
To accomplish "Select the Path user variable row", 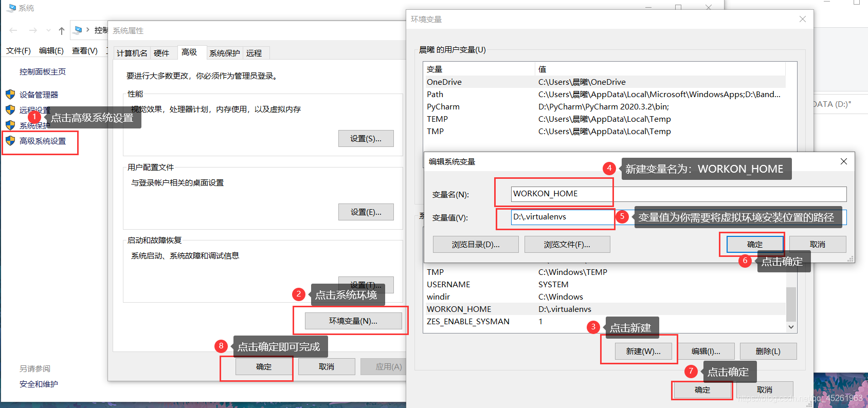I will 605,95.
